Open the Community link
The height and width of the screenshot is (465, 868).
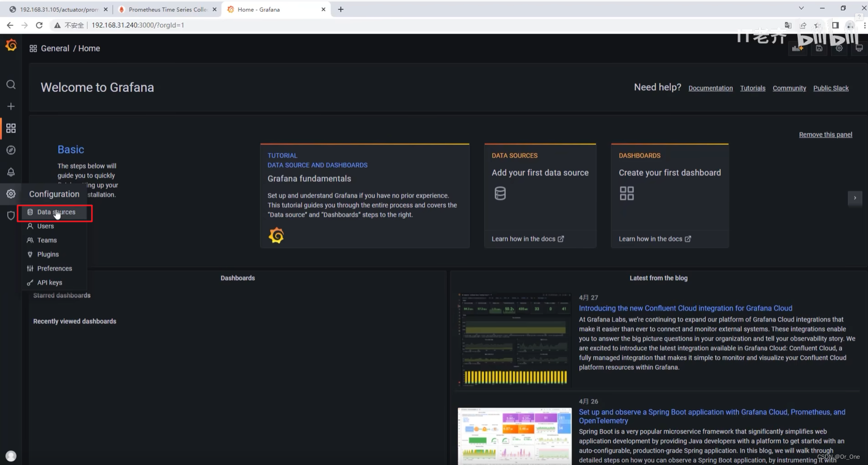(790, 88)
